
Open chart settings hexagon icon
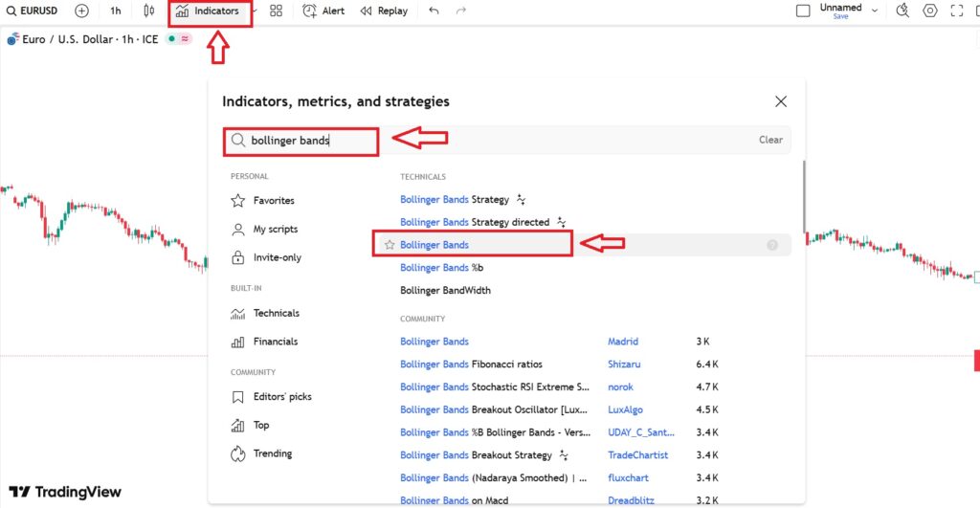click(929, 11)
